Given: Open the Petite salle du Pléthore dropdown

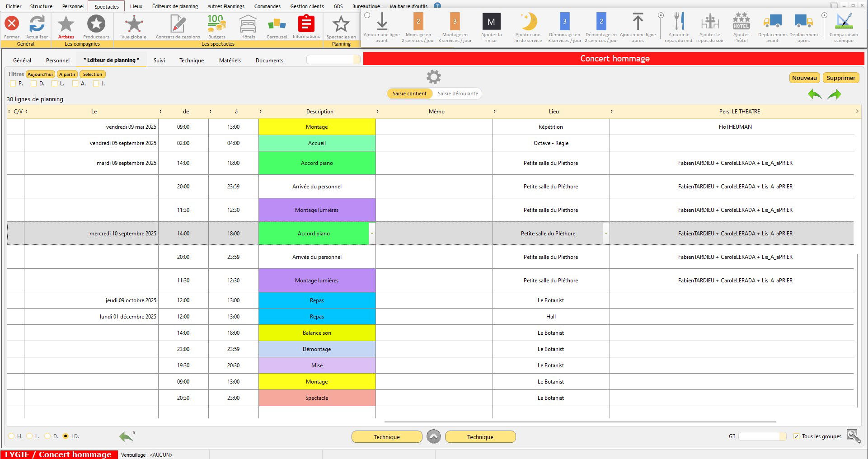Looking at the screenshot, I should [606, 234].
